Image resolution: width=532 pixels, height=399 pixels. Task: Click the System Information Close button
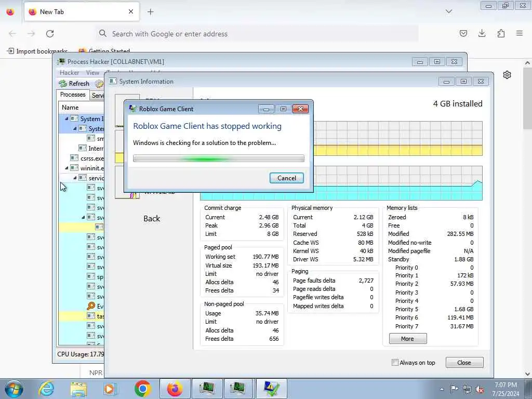464,362
